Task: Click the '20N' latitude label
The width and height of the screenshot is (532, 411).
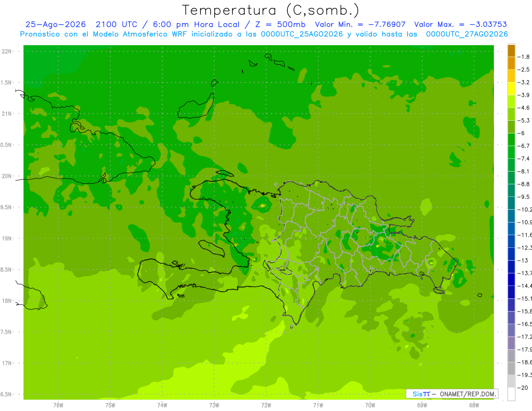Action: click(8, 176)
